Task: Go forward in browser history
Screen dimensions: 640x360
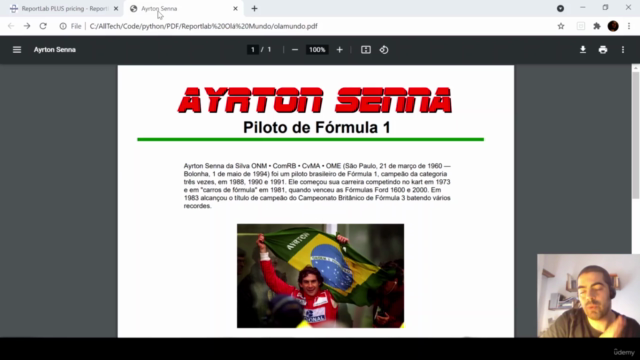Action: [27, 26]
